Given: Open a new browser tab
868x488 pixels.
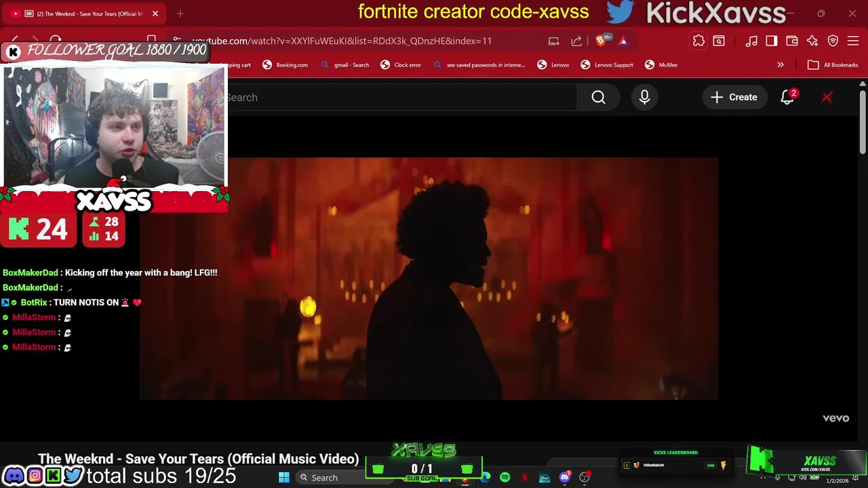Looking at the screenshot, I should click(x=180, y=14).
